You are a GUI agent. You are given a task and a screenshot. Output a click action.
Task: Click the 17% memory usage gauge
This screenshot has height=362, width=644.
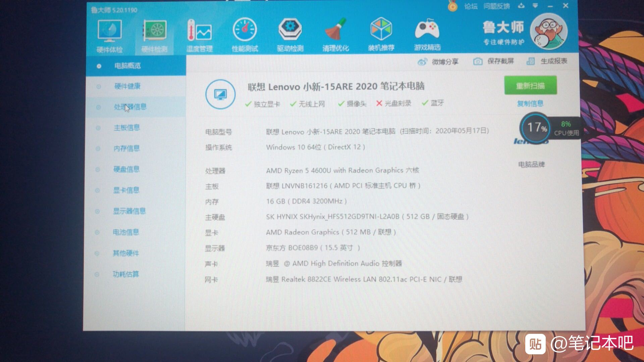click(536, 128)
